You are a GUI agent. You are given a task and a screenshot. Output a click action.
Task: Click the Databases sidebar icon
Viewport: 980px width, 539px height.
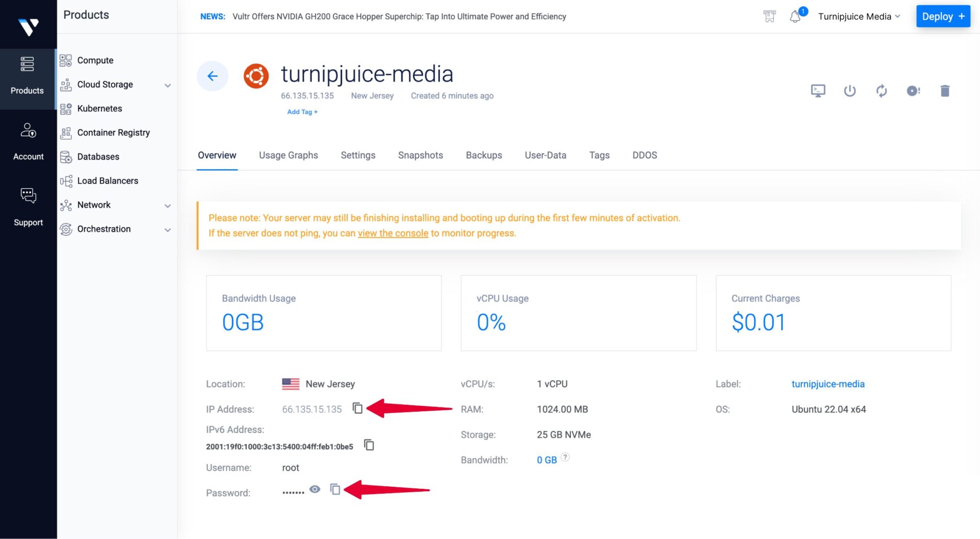(x=66, y=156)
